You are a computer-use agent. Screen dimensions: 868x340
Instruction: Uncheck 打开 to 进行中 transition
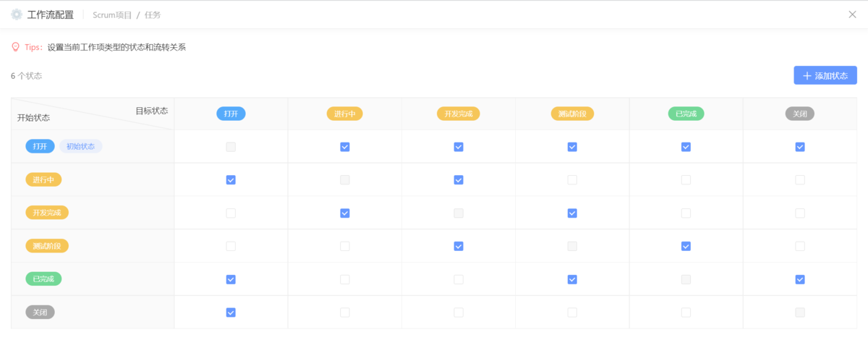(x=345, y=147)
